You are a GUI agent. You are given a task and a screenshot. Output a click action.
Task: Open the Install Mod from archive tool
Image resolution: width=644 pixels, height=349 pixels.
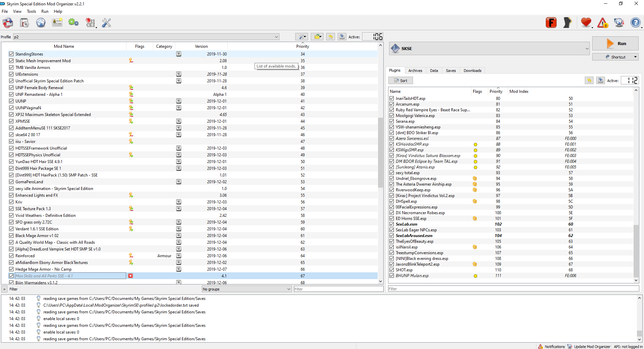pyautogui.click(x=24, y=23)
